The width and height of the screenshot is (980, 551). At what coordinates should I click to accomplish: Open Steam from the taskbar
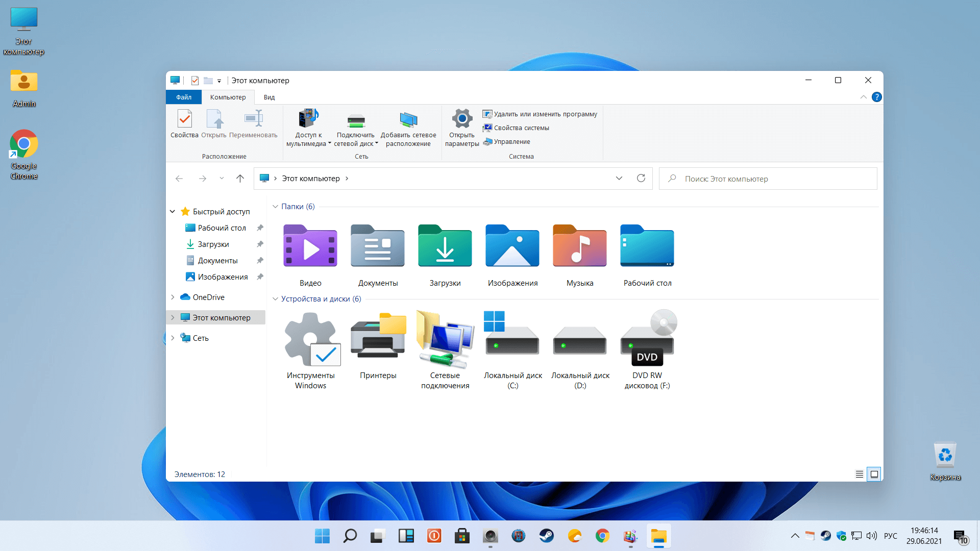click(547, 536)
